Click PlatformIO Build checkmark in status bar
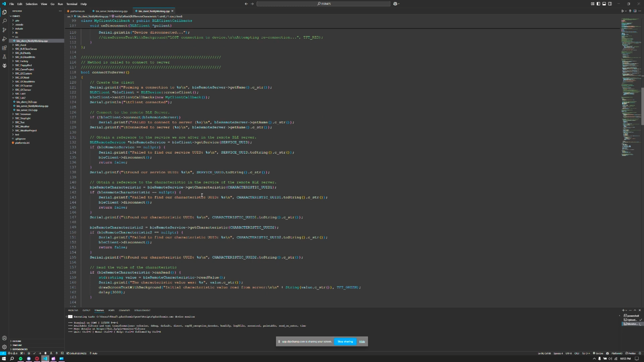Image resolution: width=644 pixels, height=362 pixels. (34, 353)
